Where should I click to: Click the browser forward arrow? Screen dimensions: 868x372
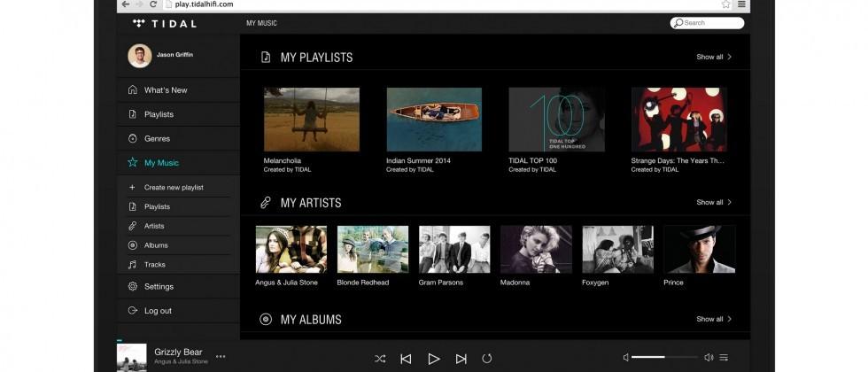[140, 4]
